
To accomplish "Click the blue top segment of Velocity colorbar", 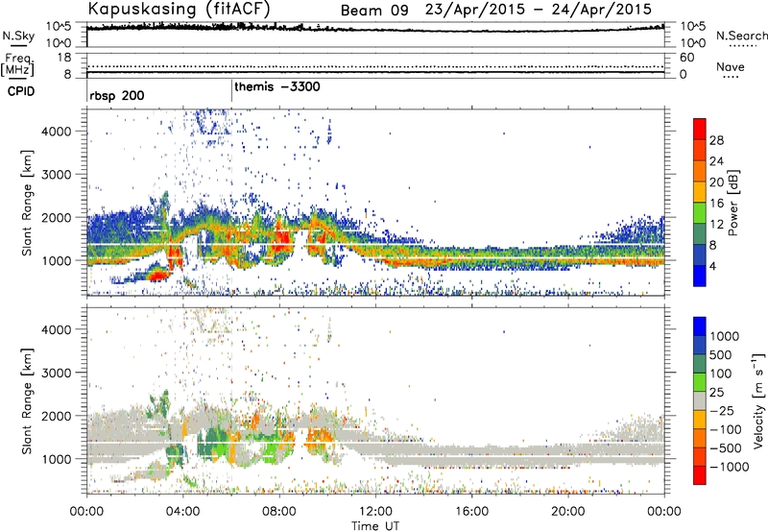I will pos(700,326).
